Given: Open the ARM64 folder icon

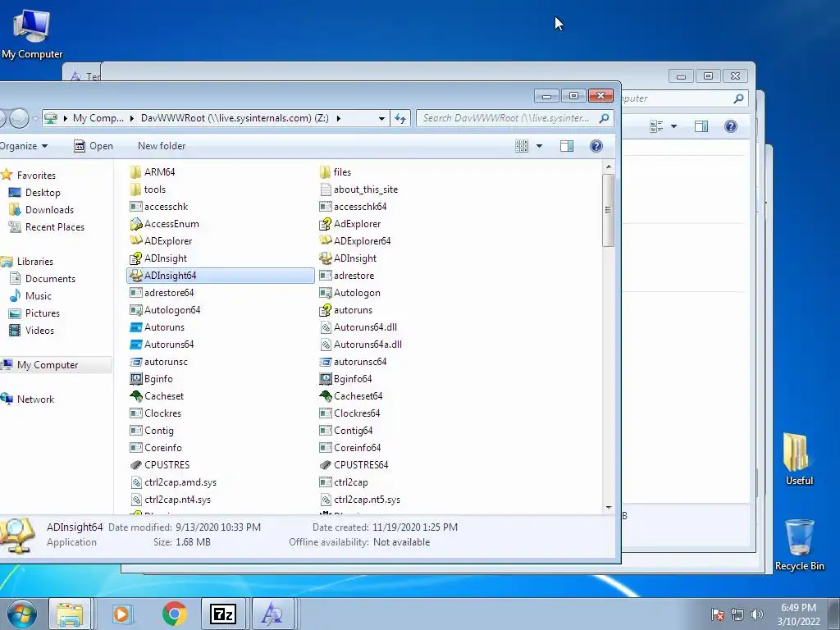Looking at the screenshot, I should click(x=135, y=172).
